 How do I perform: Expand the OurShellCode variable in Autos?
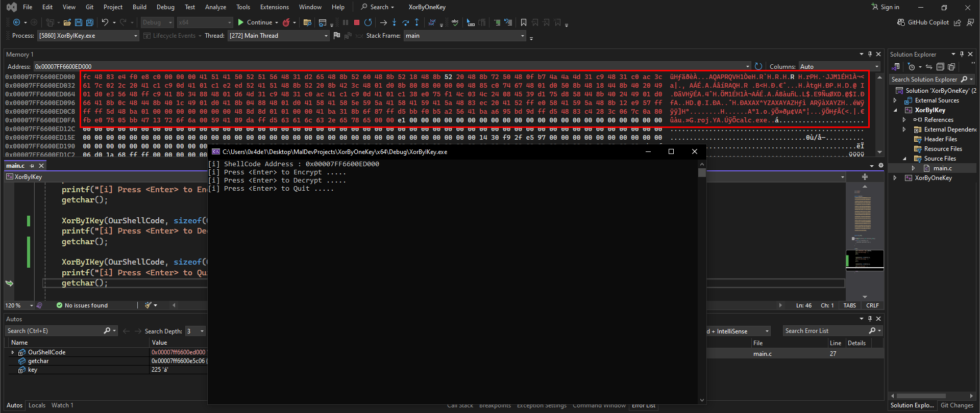[x=13, y=352]
